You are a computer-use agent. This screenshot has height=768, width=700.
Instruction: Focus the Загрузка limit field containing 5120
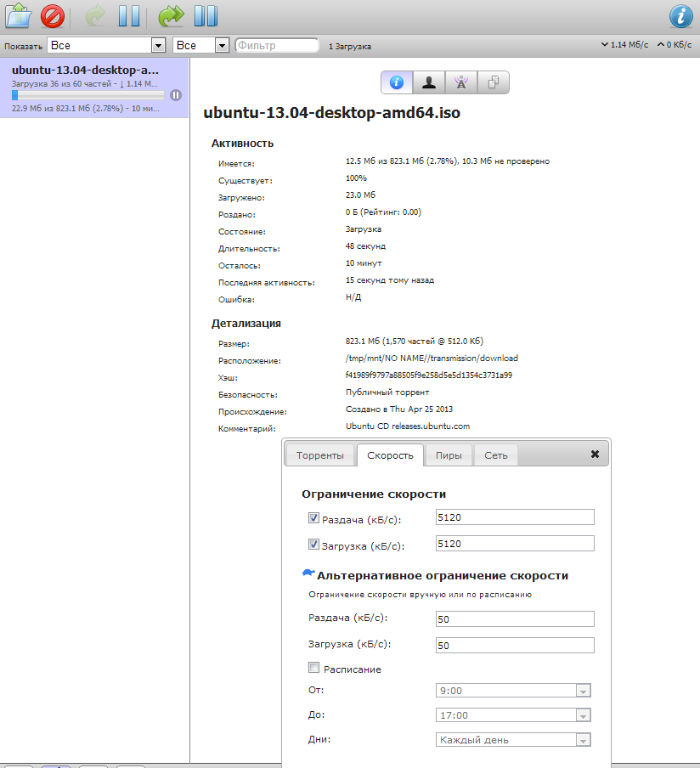click(x=515, y=544)
